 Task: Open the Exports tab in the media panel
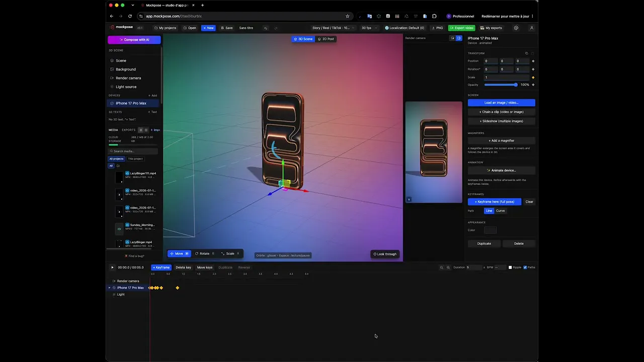(128, 130)
